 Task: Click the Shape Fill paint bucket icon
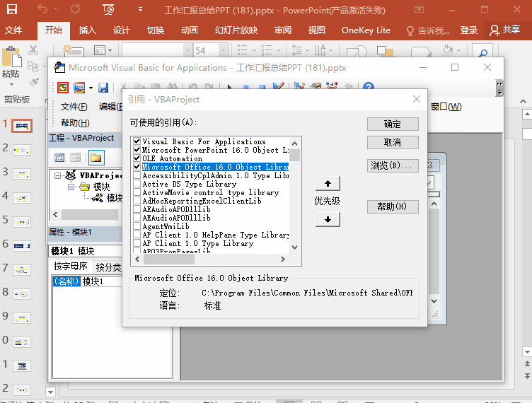(x=448, y=50)
